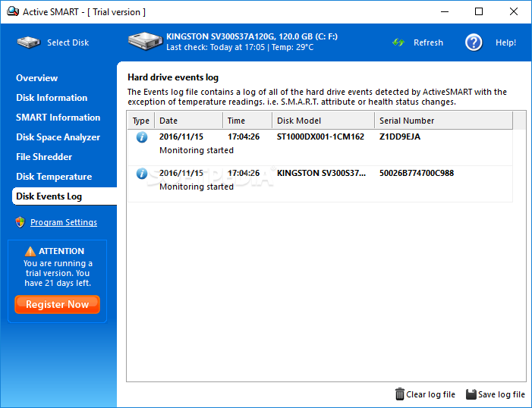Switch to File Shredder
The height and width of the screenshot is (408, 532).
tap(44, 157)
